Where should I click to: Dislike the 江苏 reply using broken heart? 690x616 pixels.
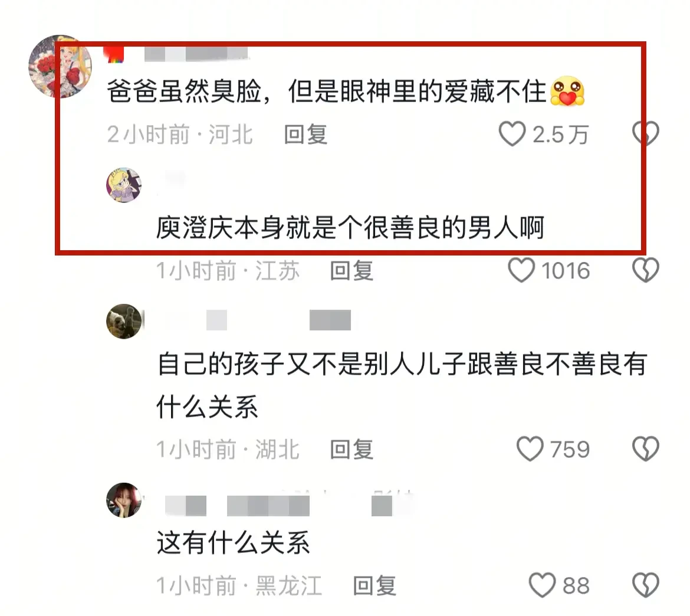coord(646,270)
